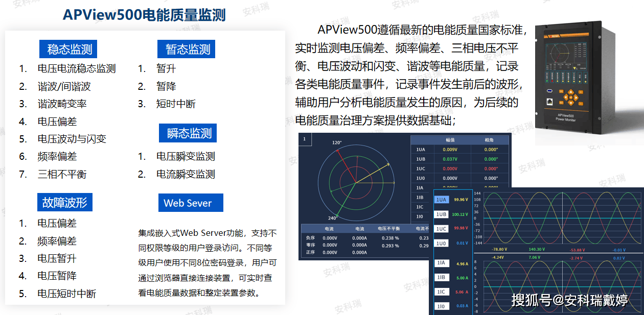The height and width of the screenshot is (315, 644).
Task: Click the 5.06 A reading beside 1IC
Action: coord(462,293)
